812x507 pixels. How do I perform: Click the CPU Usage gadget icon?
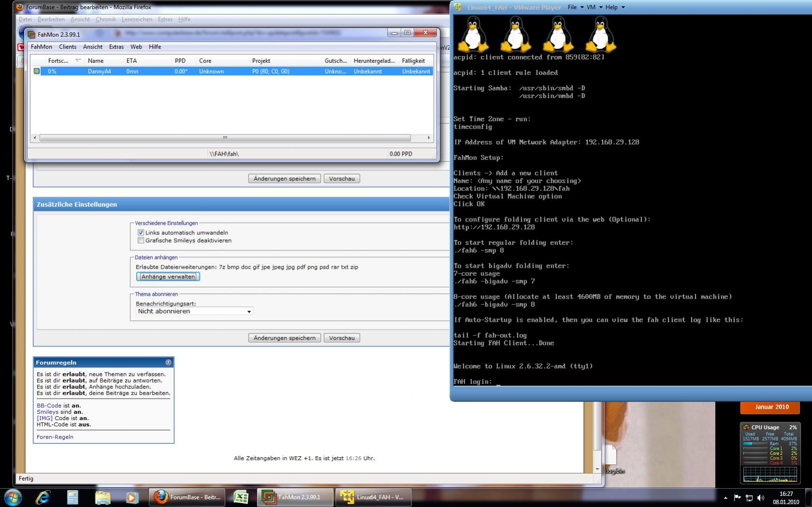click(746, 427)
